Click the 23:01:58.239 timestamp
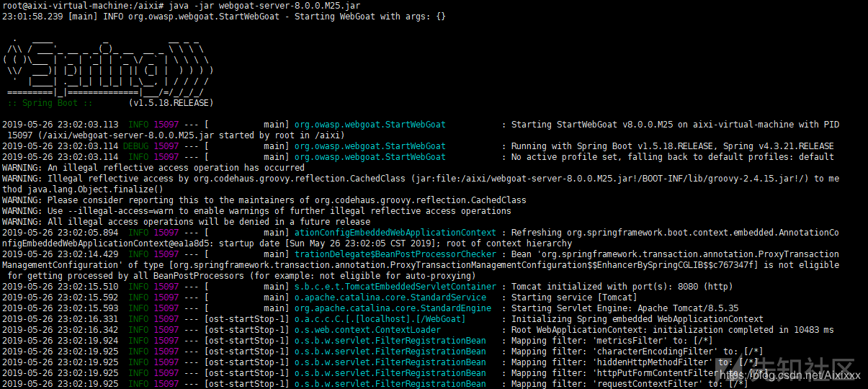This screenshot has height=389, width=868. pos(31,17)
